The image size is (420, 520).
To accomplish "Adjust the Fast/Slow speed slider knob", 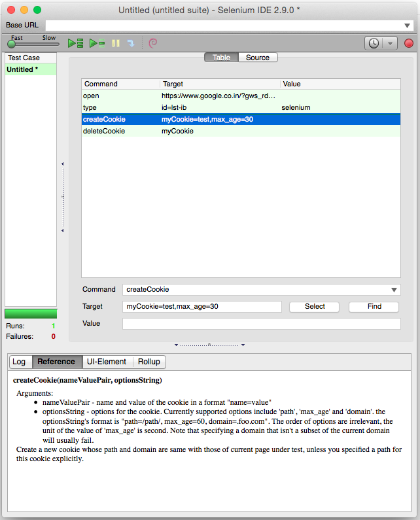I will 11,44.
